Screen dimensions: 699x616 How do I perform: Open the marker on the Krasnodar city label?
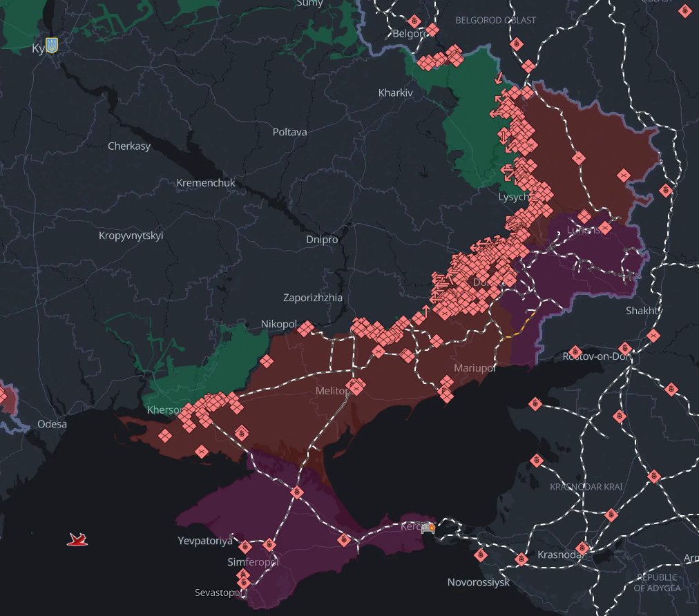point(582,548)
